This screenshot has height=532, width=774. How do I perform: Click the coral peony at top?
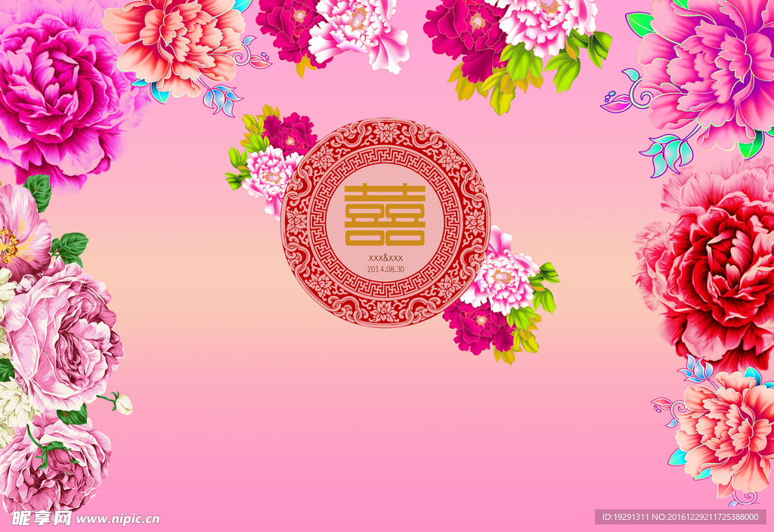(x=175, y=45)
